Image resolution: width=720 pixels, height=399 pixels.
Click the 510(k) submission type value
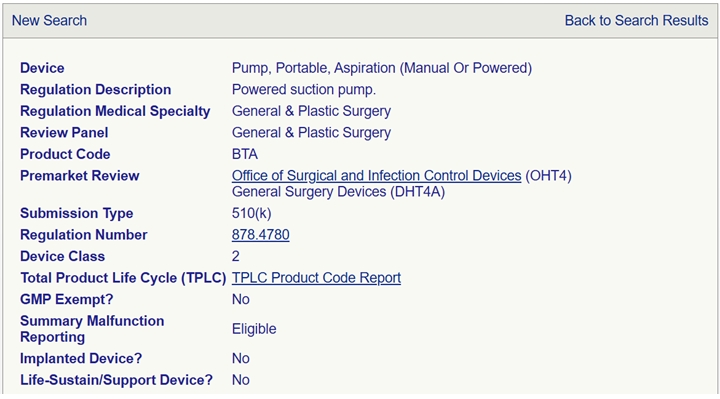[252, 213]
